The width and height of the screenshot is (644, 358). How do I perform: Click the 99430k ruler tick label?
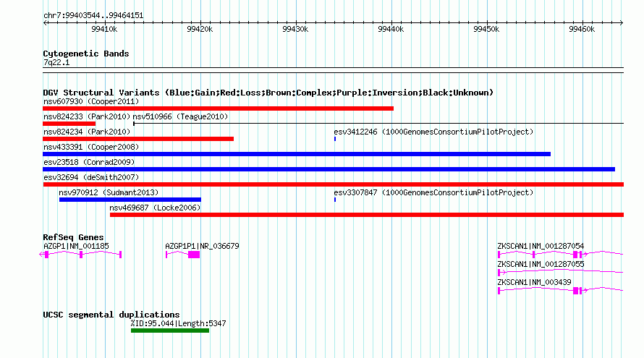(295, 29)
